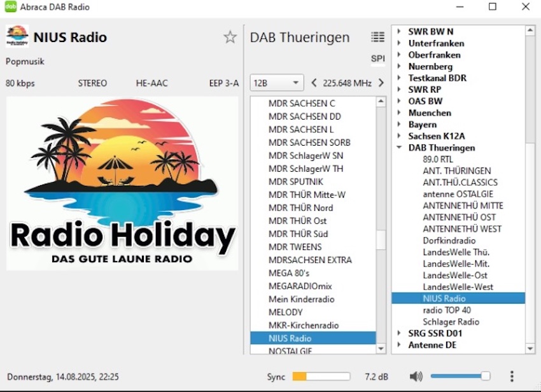The image size is (541, 392).
Task: Select radio TOP 40 in tree
Action: coord(447,310)
